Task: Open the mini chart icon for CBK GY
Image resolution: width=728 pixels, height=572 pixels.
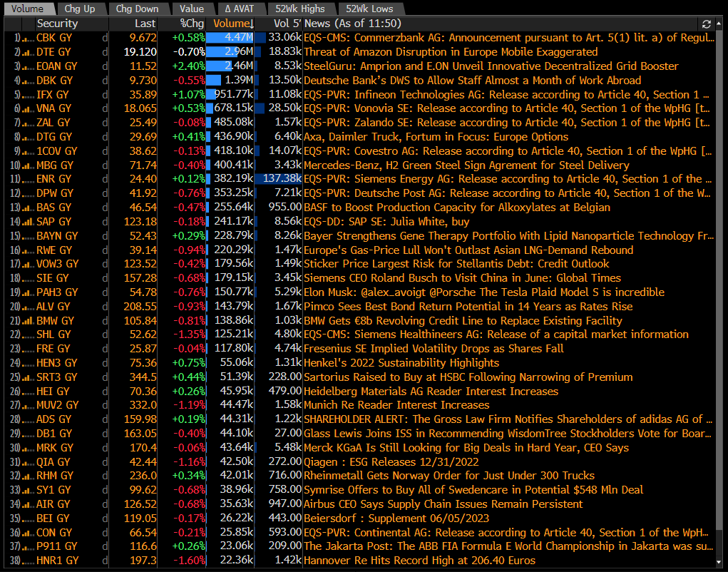Action: click(x=29, y=39)
